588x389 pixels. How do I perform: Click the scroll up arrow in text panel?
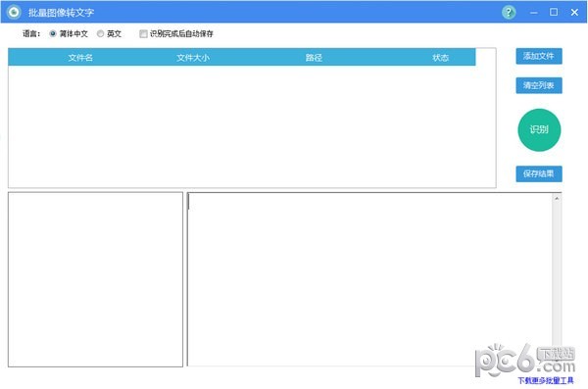click(x=557, y=198)
